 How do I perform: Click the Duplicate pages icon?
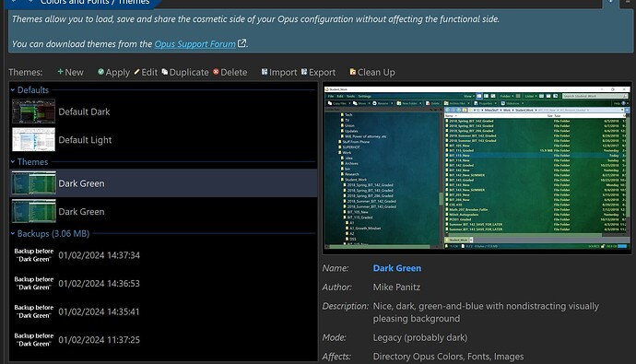pyautogui.click(x=165, y=72)
